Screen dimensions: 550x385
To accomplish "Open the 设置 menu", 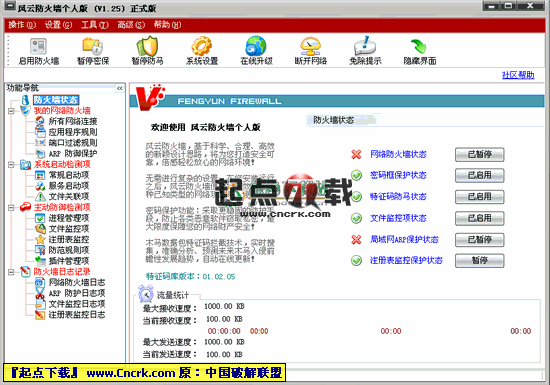I will (59, 25).
